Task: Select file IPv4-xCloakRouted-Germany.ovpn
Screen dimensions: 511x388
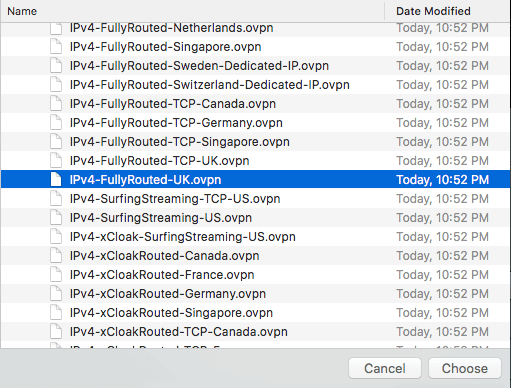Action: 255,294
